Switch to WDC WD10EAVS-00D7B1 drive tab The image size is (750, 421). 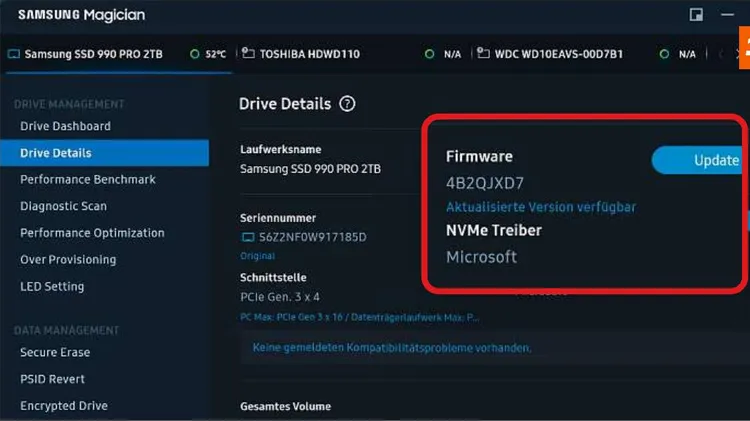tap(558, 54)
